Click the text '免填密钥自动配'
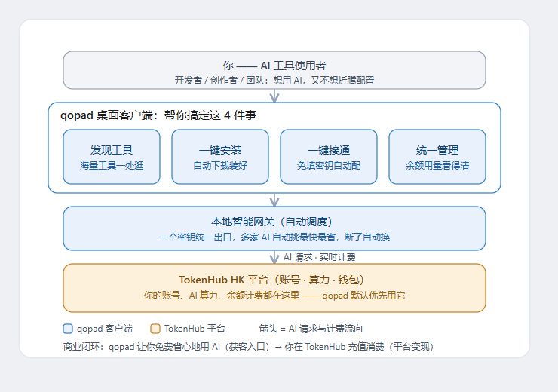This screenshot has height=392, width=558. (329, 165)
